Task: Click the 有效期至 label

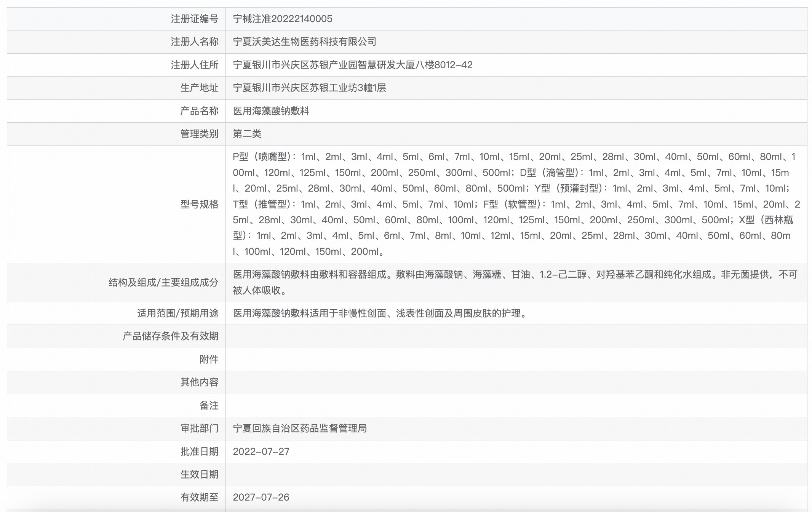Action: (199, 498)
